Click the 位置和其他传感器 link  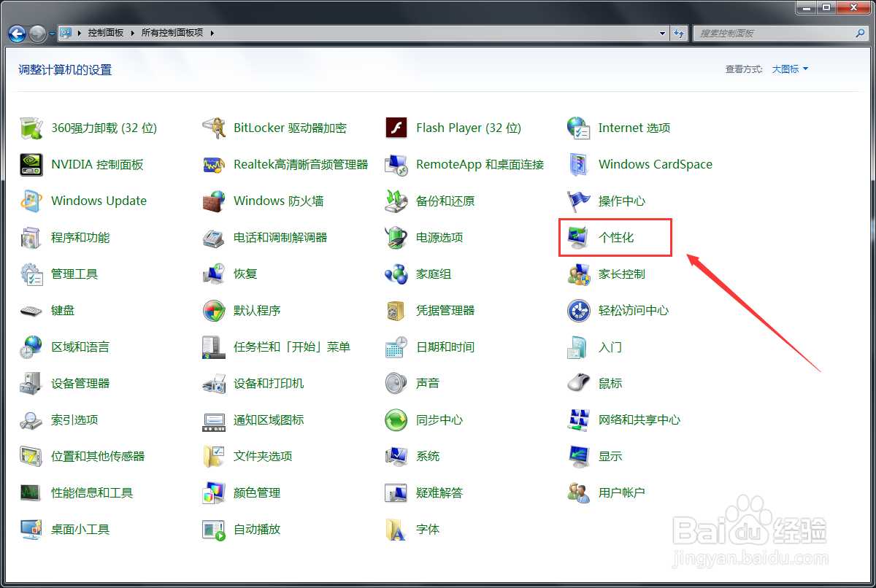tap(98, 456)
